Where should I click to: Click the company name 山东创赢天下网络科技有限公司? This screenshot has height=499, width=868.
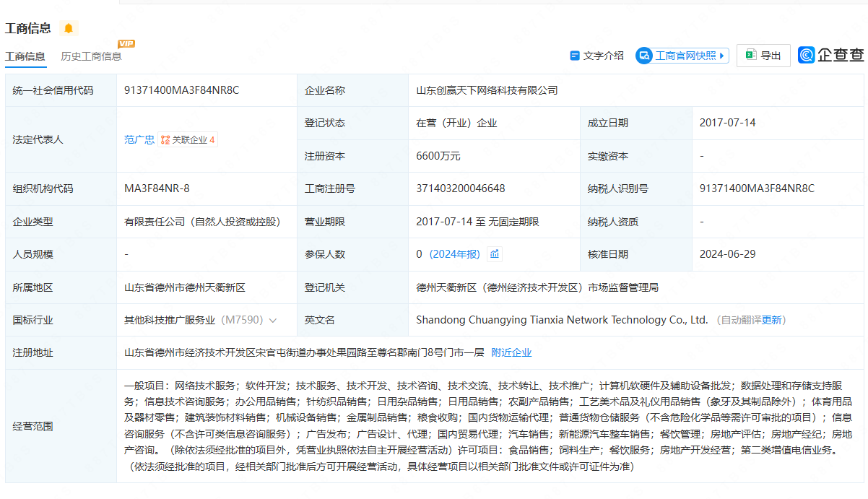pos(487,90)
